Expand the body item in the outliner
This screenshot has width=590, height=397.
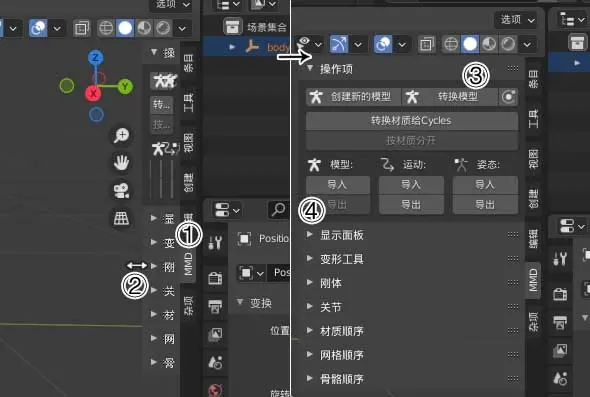coord(232,47)
